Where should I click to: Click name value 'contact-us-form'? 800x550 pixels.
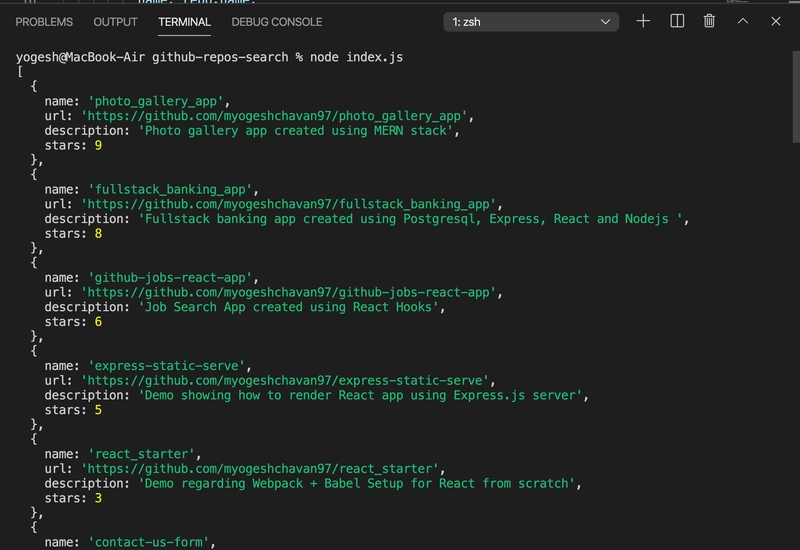click(x=148, y=542)
